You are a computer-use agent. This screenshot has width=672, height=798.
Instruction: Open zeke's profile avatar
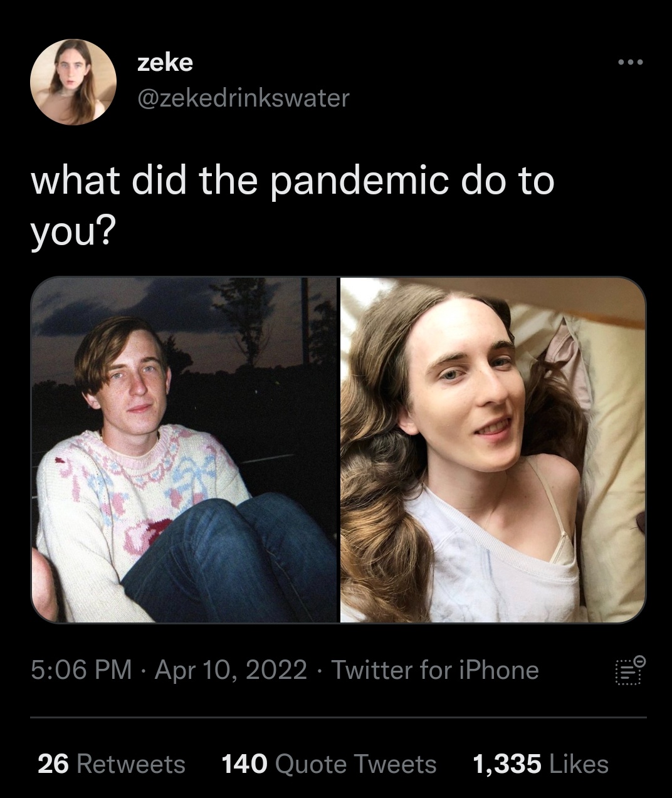[73, 82]
